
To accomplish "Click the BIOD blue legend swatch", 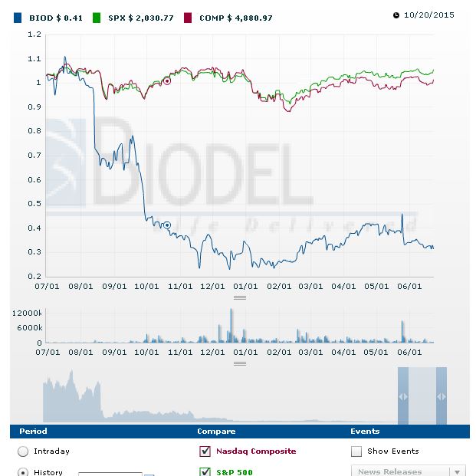I will (18, 15).
